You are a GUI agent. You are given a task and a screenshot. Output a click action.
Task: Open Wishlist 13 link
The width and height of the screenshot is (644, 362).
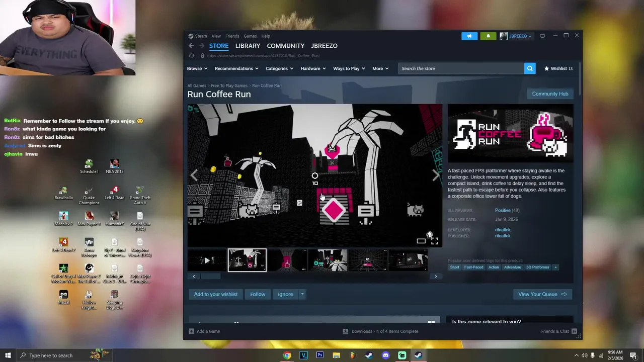coord(558,68)
